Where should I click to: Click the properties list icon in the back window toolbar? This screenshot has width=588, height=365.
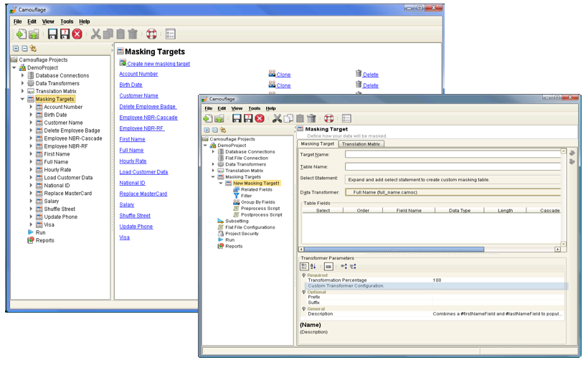(x=170, y=34)
